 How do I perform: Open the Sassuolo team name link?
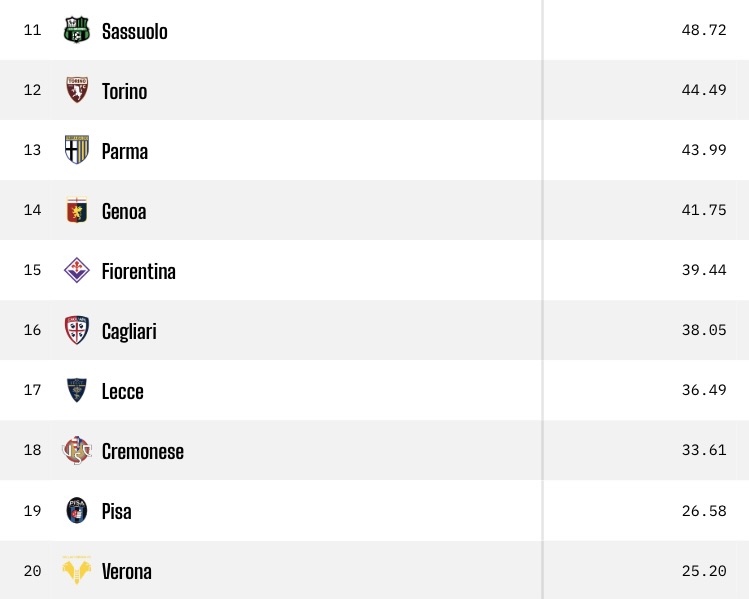click(135, 31)
